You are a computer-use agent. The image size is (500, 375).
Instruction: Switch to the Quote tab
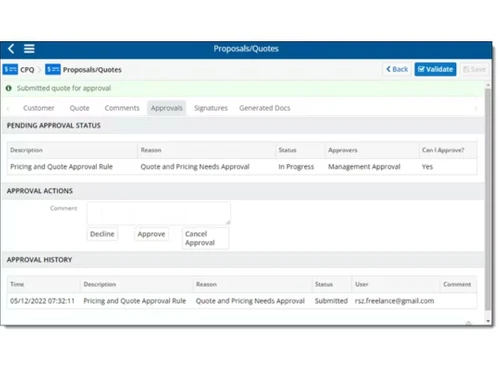[x=79, y=108]
